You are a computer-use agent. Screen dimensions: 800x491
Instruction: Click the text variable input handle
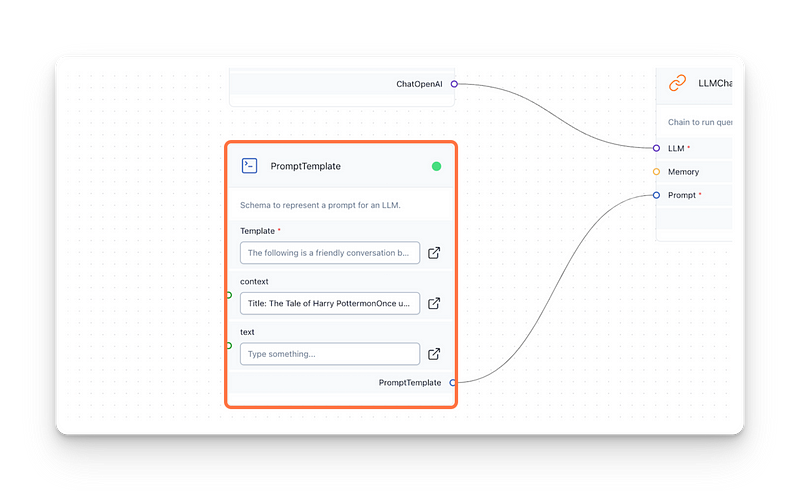point(229,346)
